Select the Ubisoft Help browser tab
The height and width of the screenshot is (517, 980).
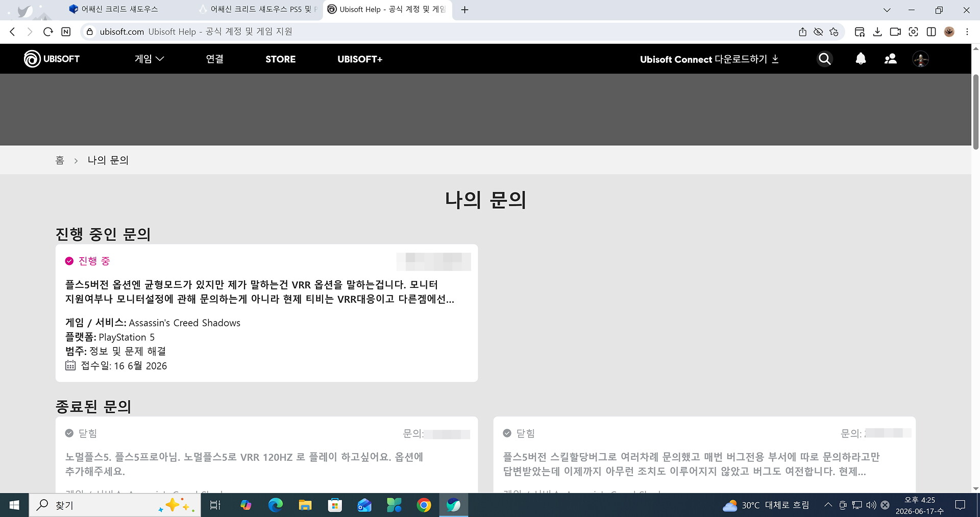tap(386, 10)
